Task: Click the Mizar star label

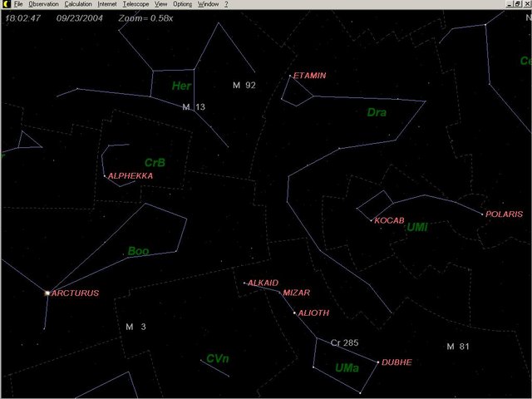Action: coord(296,293)
